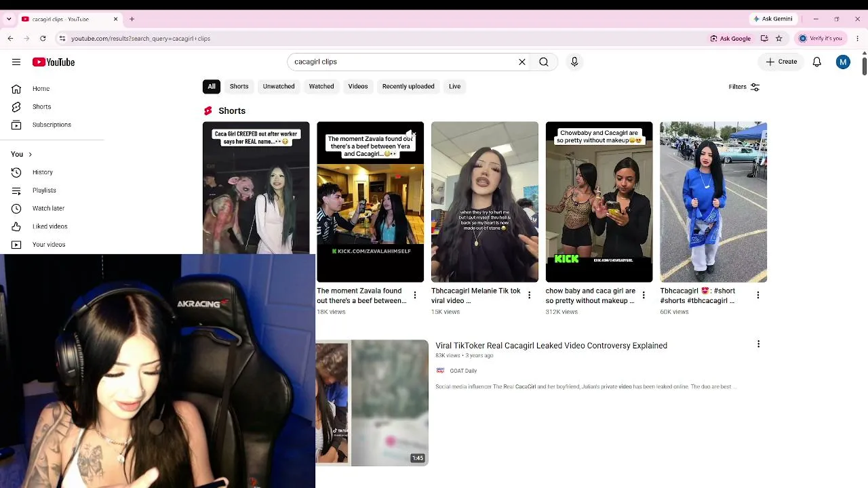Click the Create button
The image size is (868, 488).
click(x=781, y=62)
